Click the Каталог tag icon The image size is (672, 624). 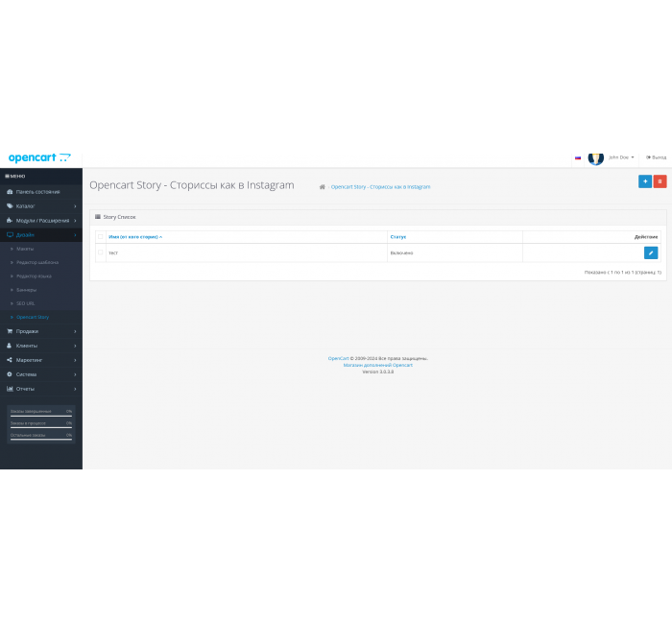click(x=10, y=206)
